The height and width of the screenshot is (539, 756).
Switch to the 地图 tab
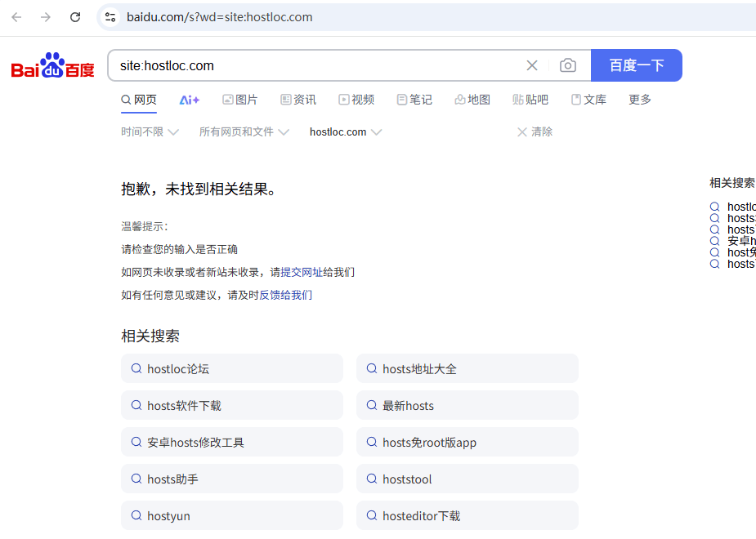click(472, 100)
